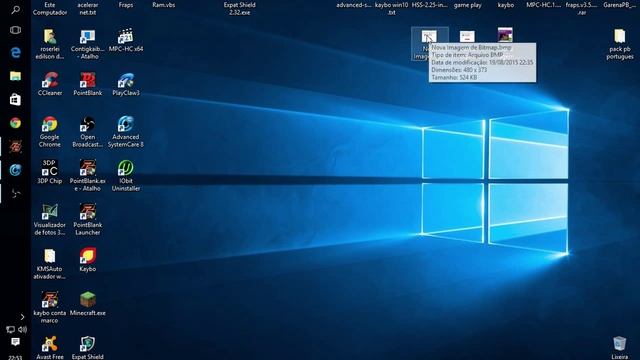Image resolution: width=640 pixels, height=360 pixels.
Task: Open Task View from the taskbar
Action: (16, 30)
